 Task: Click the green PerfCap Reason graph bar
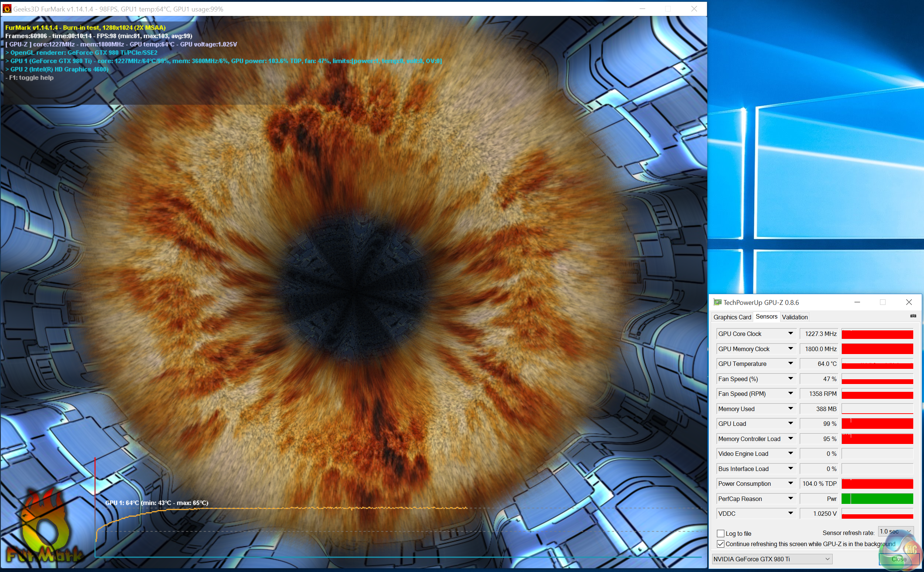coord(877,499)
